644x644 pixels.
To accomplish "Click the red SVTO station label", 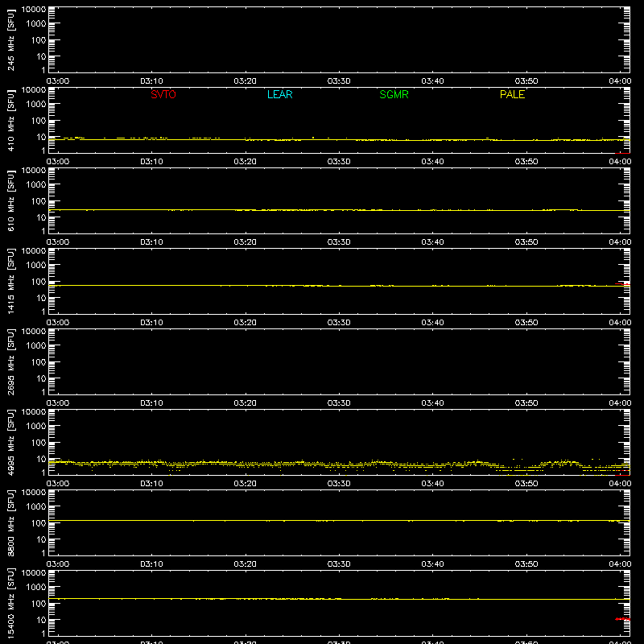I will coord(163,94).
